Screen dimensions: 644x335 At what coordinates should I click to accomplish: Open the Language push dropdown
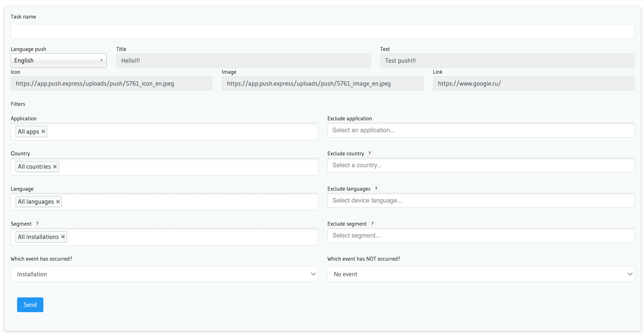pyautogui.click(x=59, y=60)
